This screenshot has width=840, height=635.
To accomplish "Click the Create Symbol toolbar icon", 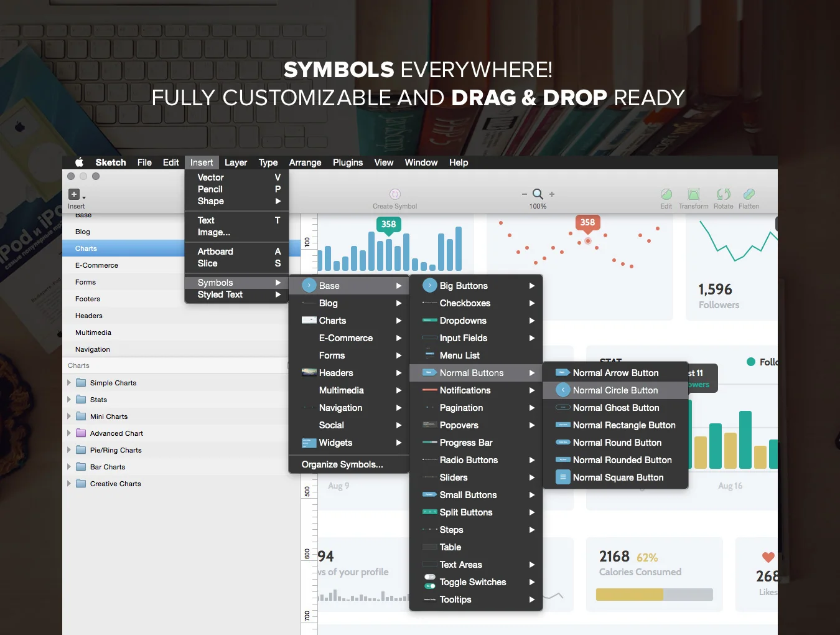I will pyautogui.click(x=395, y=194).
